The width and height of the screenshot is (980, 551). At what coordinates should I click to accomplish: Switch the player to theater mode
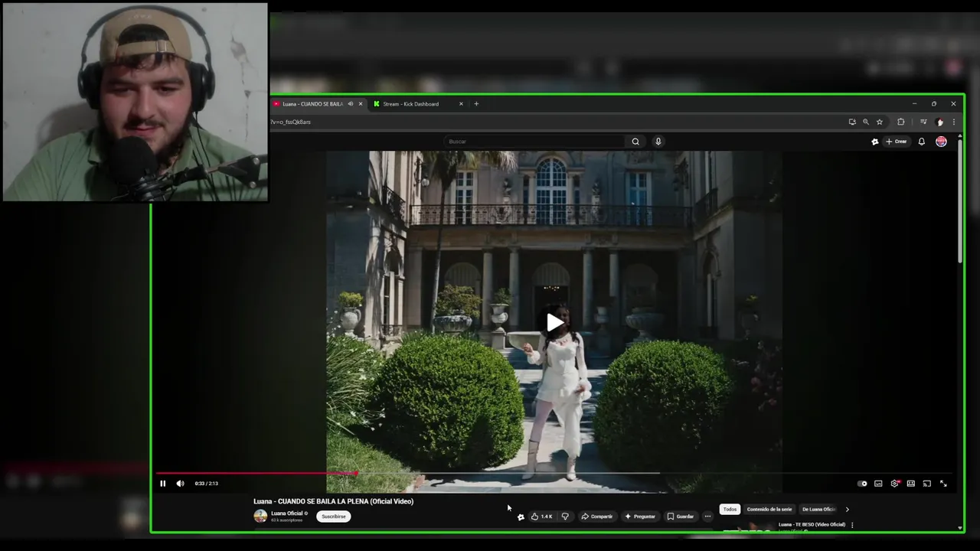910,483
